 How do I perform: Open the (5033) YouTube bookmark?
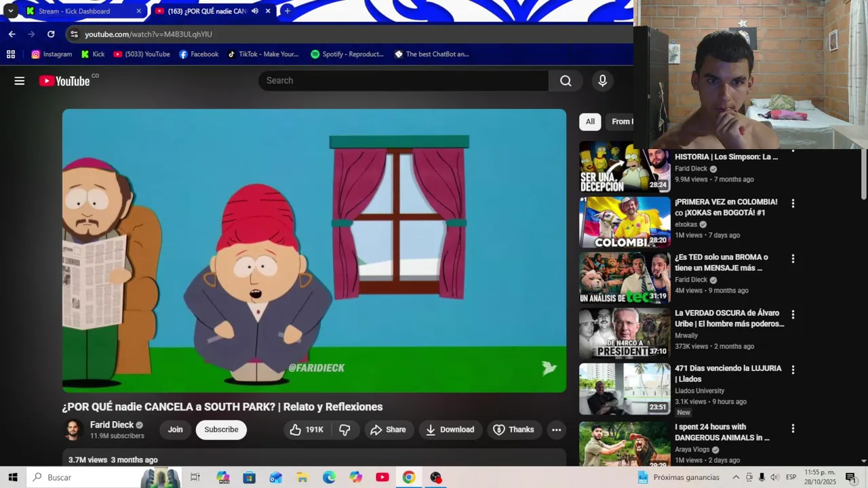142,54
